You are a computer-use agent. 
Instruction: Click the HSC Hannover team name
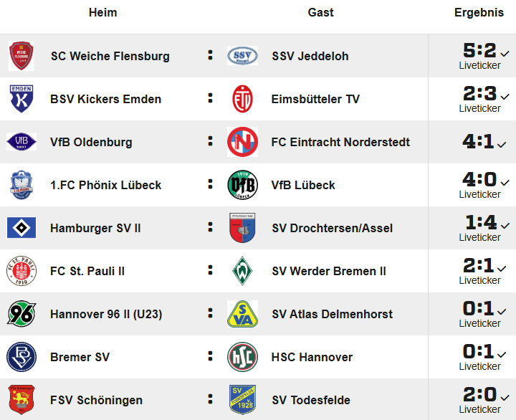tap(312, 357)
